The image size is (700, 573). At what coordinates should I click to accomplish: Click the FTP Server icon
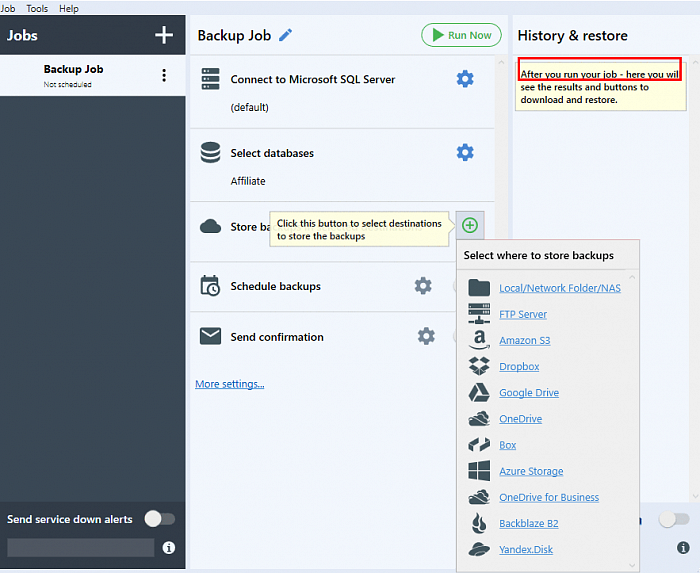479,313
